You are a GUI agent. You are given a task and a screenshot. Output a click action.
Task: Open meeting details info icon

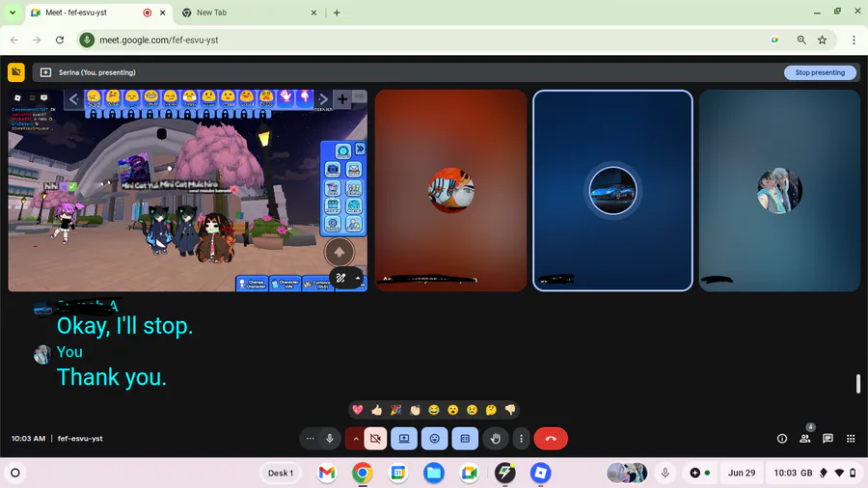click(782, 439)
